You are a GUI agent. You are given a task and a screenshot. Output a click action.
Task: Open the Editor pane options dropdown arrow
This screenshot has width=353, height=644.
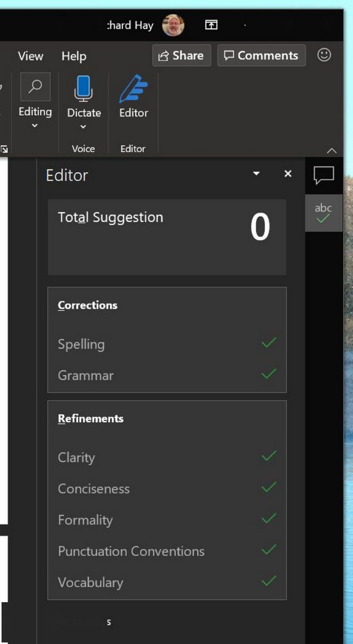click(x=257, y=174)
